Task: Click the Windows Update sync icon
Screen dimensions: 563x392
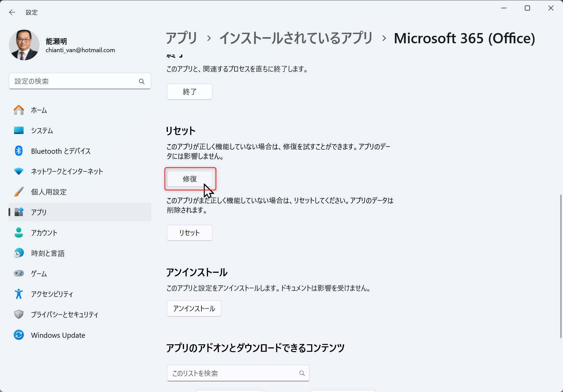Action: pyautogui.click(x=19, y=335)
